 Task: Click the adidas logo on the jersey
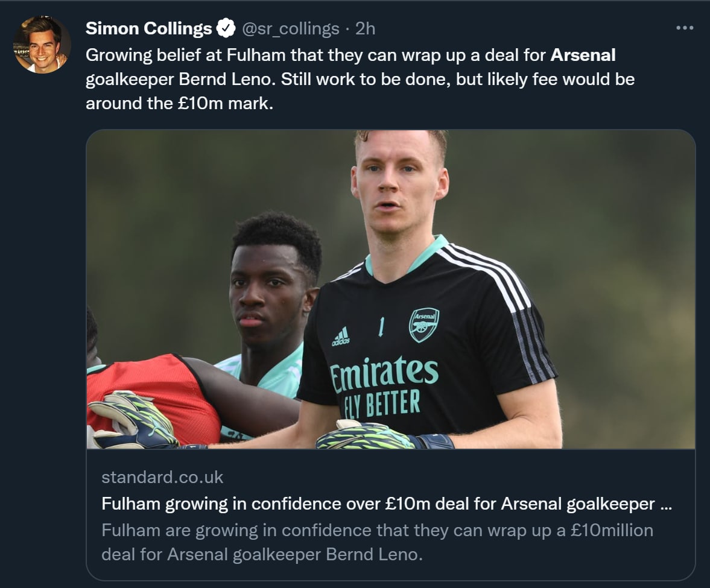[341, 336]
